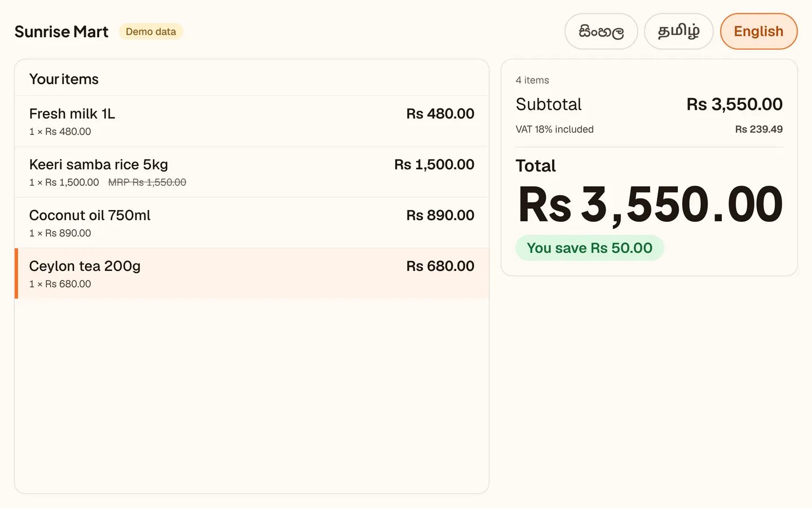Viewport: 812px width, 508px height.
Task: Click the You save Rs 50.00 badge
Action: 590,248
